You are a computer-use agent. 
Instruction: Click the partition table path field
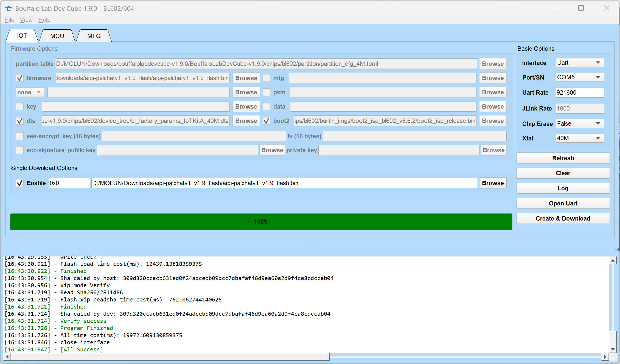(x=266, y=64)
